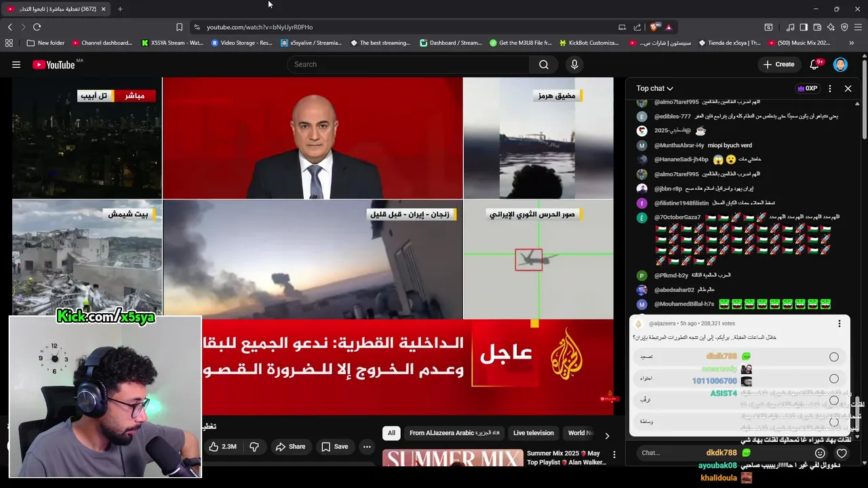
Task: Focus the YouTube Search input field
Action: pos(408,64)
